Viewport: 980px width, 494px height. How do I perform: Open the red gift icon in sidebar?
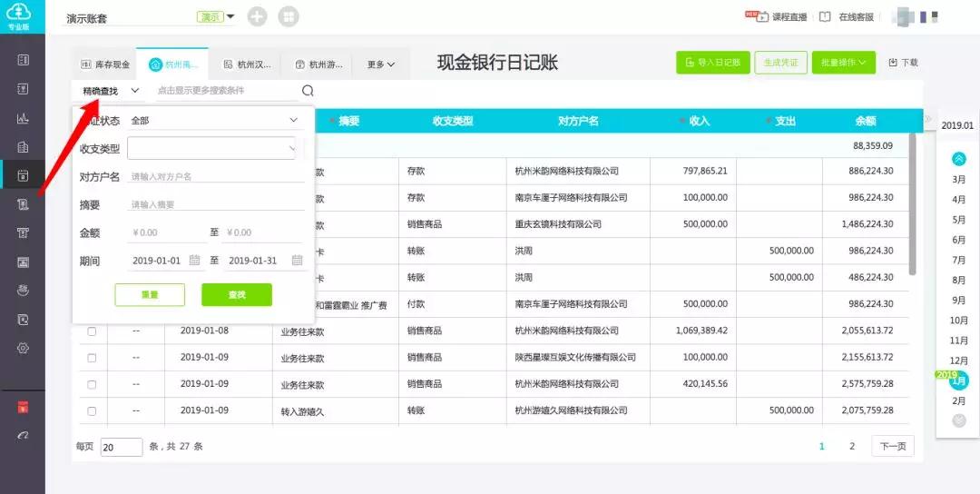pyautogui.click(x=23, y=406)
